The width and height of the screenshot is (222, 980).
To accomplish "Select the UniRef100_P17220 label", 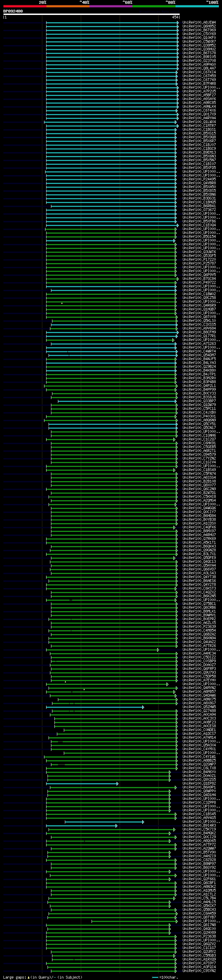I will coord(199,259).
